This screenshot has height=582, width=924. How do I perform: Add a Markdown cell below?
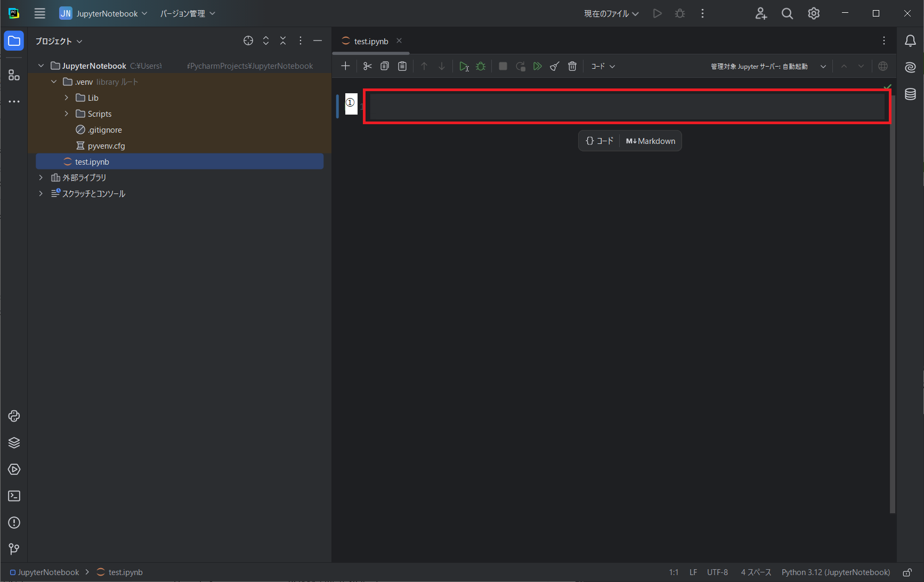651,141
